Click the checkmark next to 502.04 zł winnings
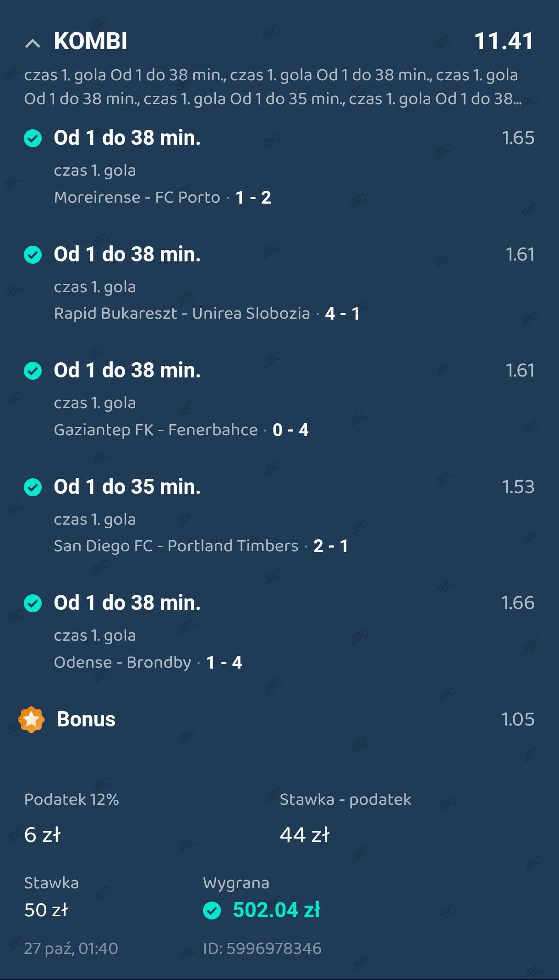 pos(212,910)
